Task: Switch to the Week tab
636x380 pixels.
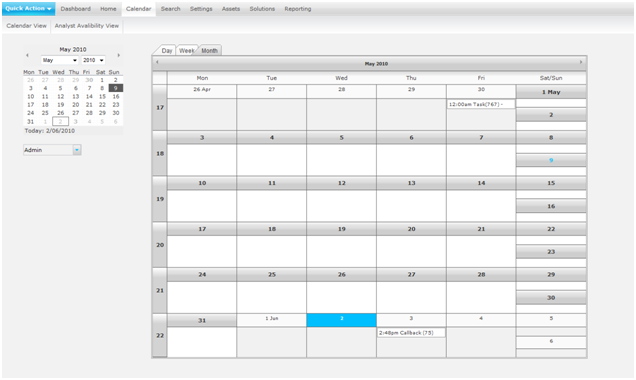Action: [187, 50]
